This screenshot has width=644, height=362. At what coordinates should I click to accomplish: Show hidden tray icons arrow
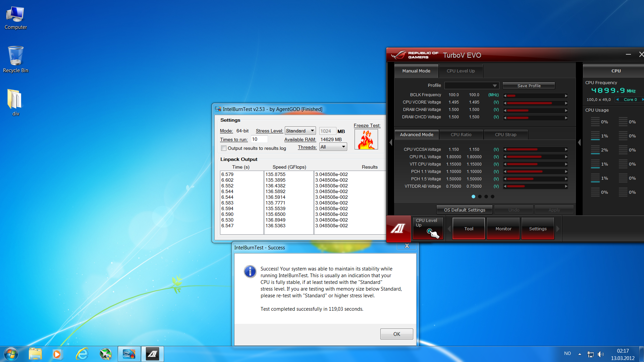(x=580, y=354)
